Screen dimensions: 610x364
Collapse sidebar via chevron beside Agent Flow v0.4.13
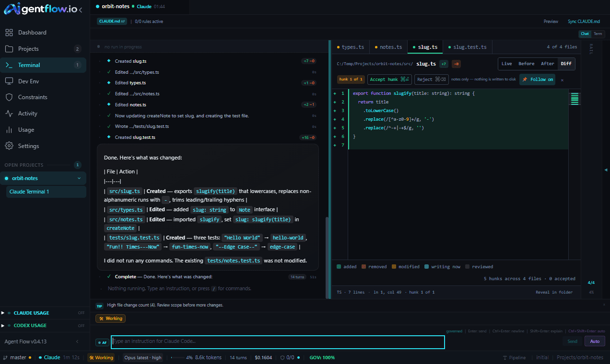pos(78,341)
